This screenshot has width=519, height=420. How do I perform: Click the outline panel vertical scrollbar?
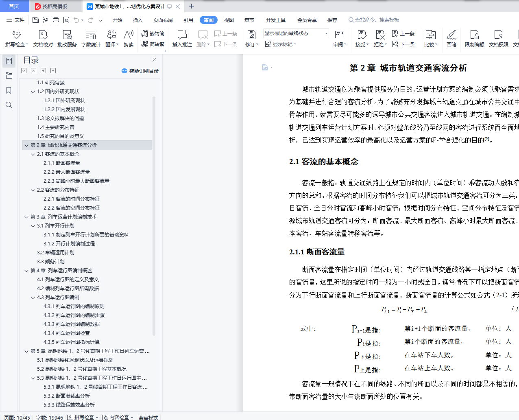coord(154,216)
